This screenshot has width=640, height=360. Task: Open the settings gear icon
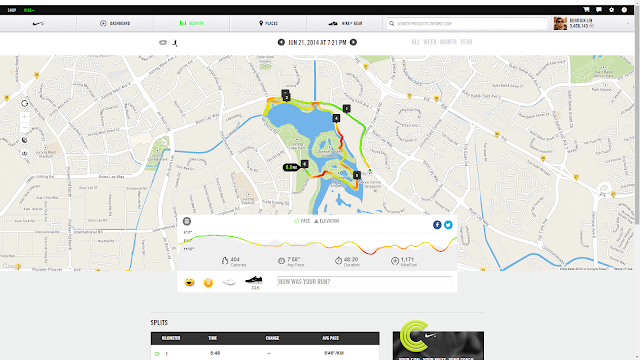coord(611,10)
